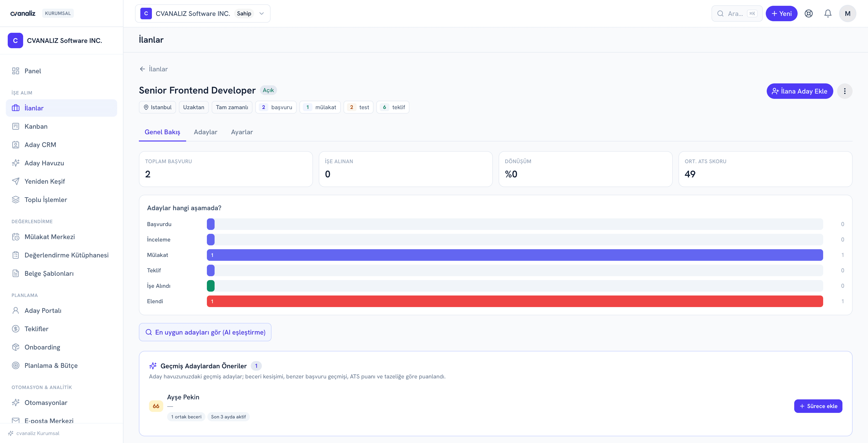The image size is (868, 443).
Task: Click the Planlama & Bütçe target icon
Action: coord(15,366)
